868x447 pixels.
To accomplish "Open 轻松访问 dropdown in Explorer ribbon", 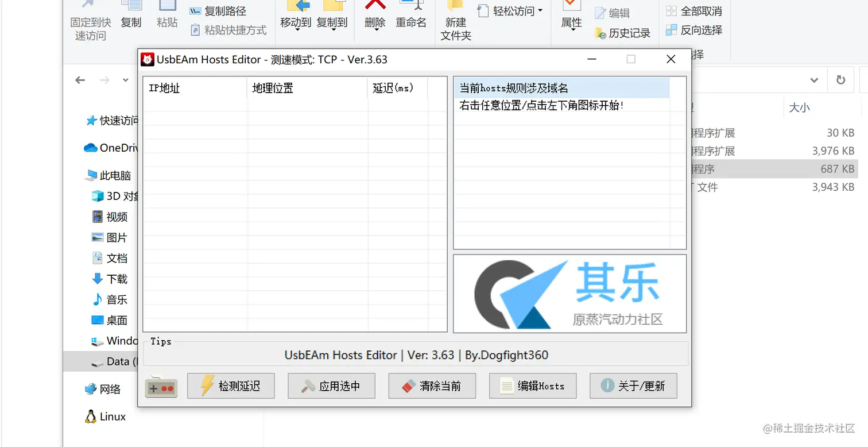I will pyautogui.click(x=510, y=11).
